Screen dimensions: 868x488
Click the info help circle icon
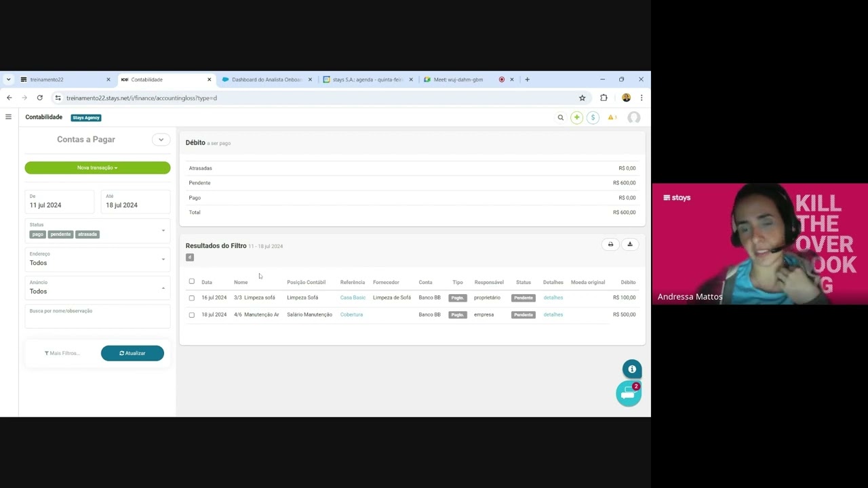632,369
